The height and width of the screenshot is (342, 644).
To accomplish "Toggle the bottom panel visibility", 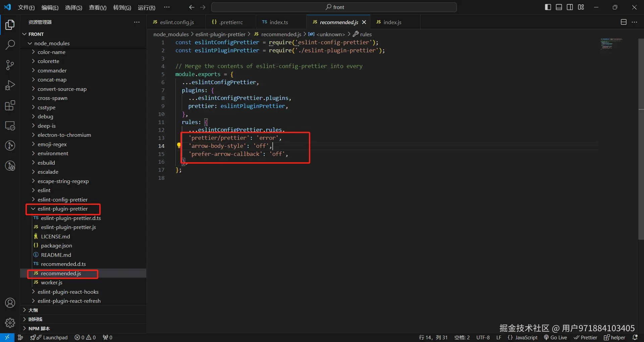I will click(559, 7).
